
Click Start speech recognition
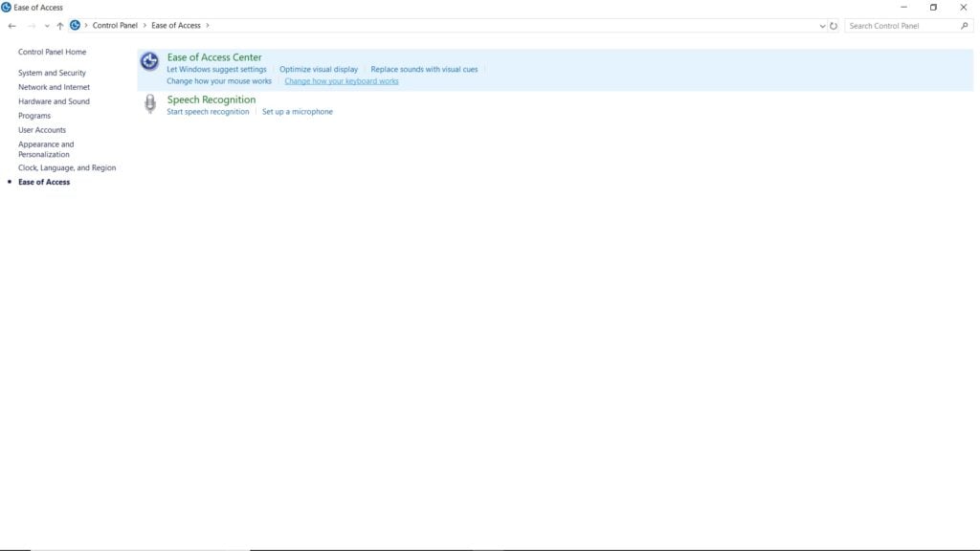[x=208, y=112]
